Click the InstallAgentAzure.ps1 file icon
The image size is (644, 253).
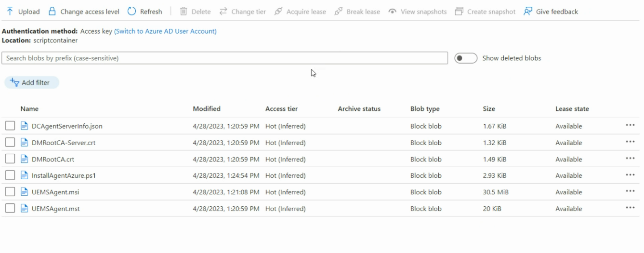(25, 176)
